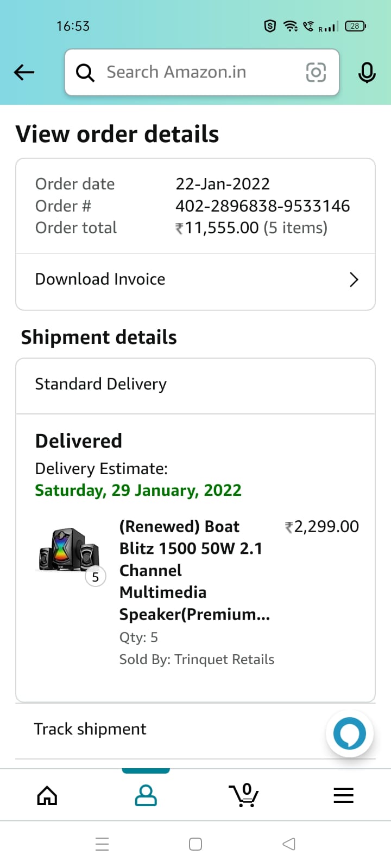The width and height of the screenshot is (391, 868).
Task: Focus the Search Amazon.in field
Action: pos(195,72)
